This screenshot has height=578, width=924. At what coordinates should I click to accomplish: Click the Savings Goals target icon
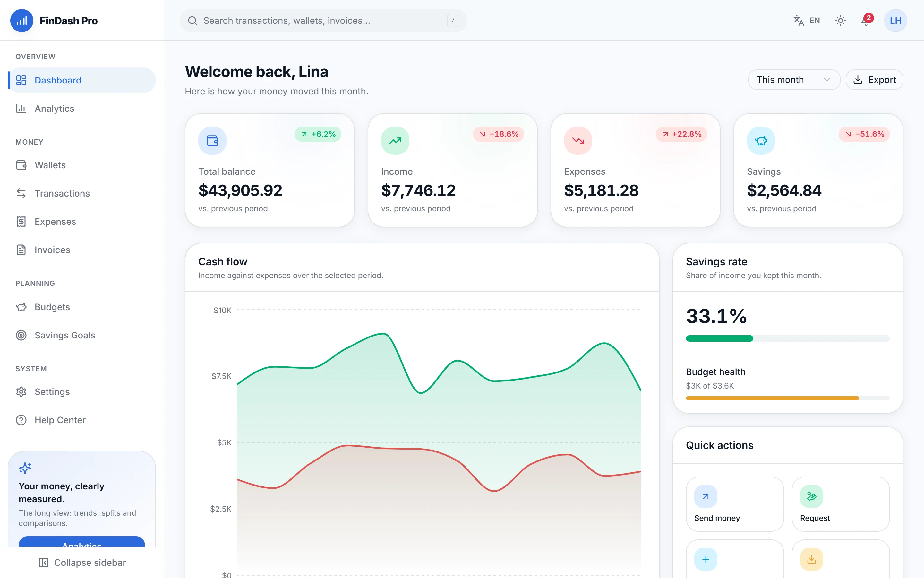point(21,335)
